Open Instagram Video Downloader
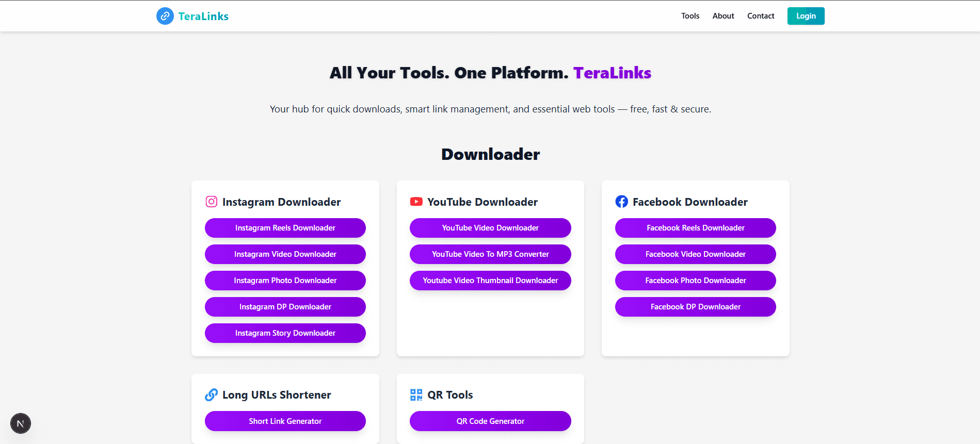This screenshot has width=980, height=444. [x=285, y=254]
